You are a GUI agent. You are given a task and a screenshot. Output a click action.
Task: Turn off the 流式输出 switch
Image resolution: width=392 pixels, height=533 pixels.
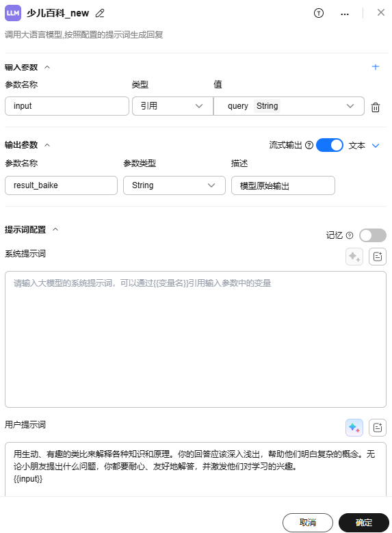point(330,145)
